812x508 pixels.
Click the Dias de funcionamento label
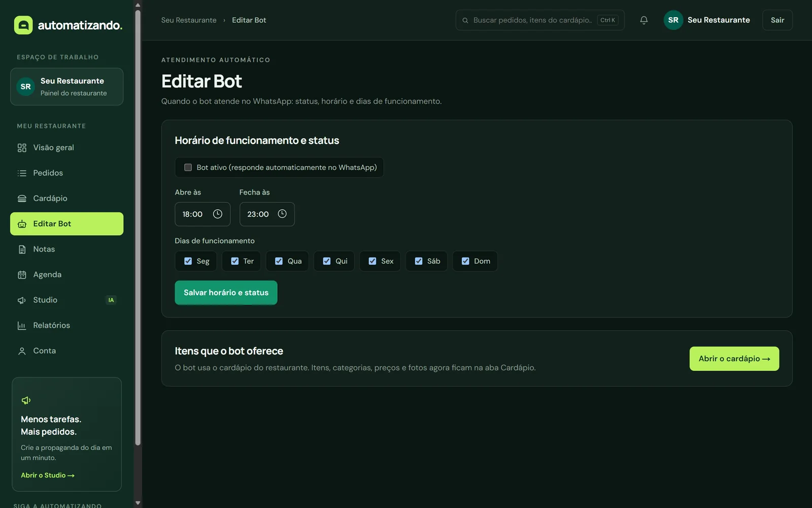point(215,241)
